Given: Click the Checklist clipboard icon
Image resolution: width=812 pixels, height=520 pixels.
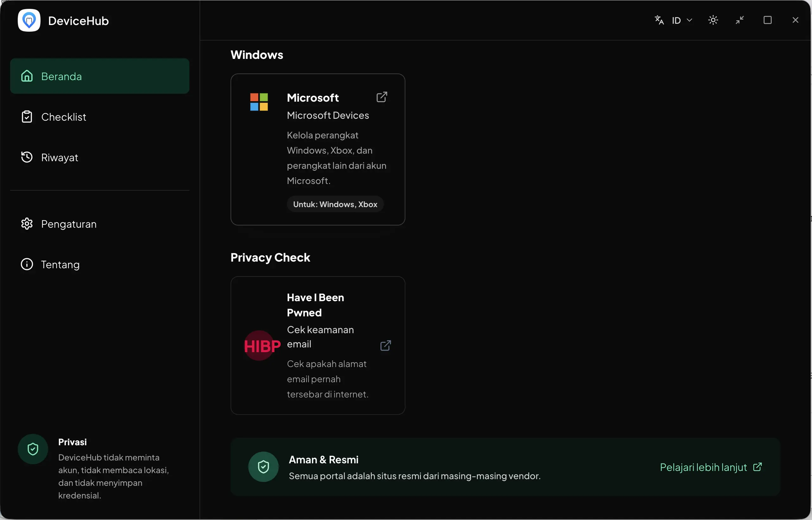Looking at the screenshot, I should (27, 117).
